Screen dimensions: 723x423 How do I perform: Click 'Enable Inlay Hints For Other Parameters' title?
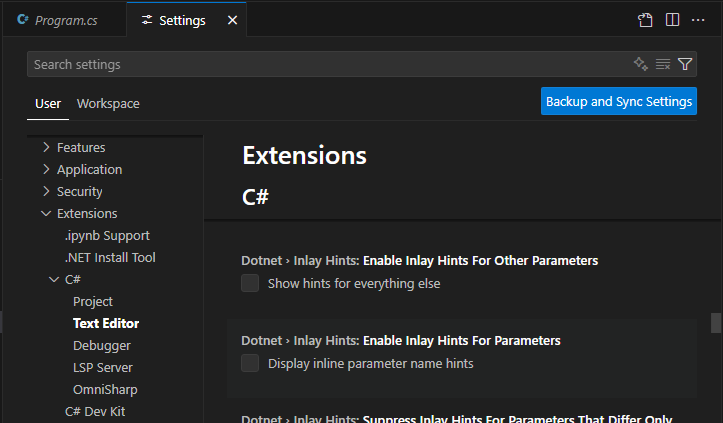click(x=480, y=261)
